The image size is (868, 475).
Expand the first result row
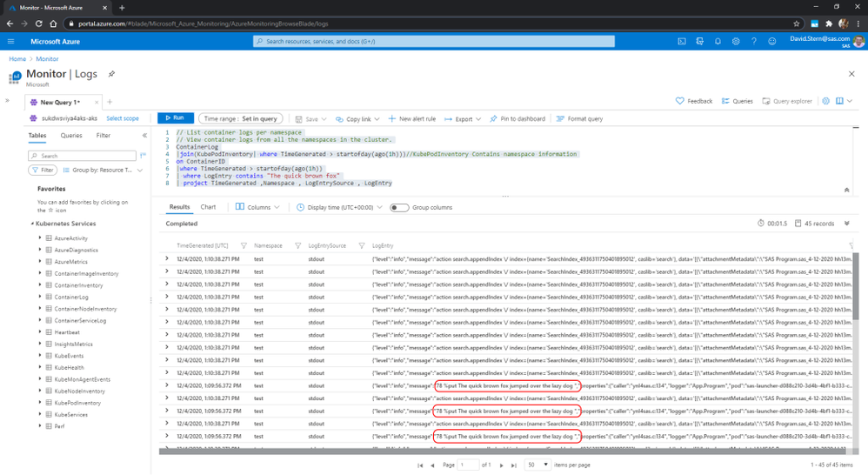[x=167, y=259]
